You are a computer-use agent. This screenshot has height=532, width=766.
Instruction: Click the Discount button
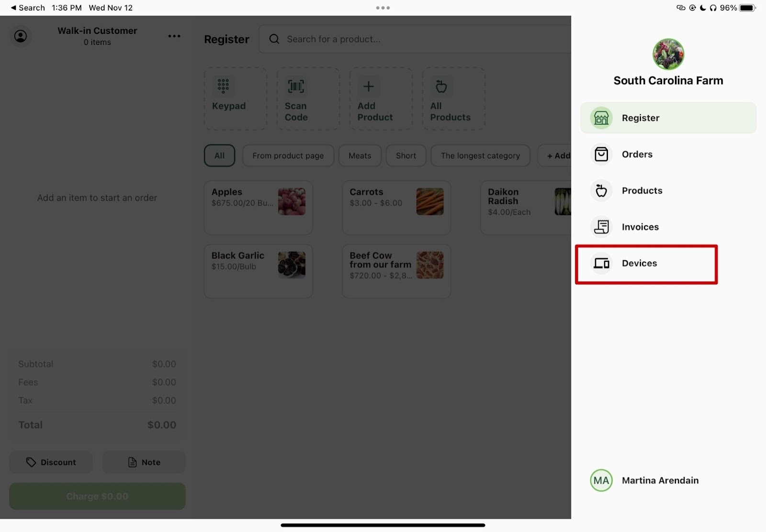point(51,462)
